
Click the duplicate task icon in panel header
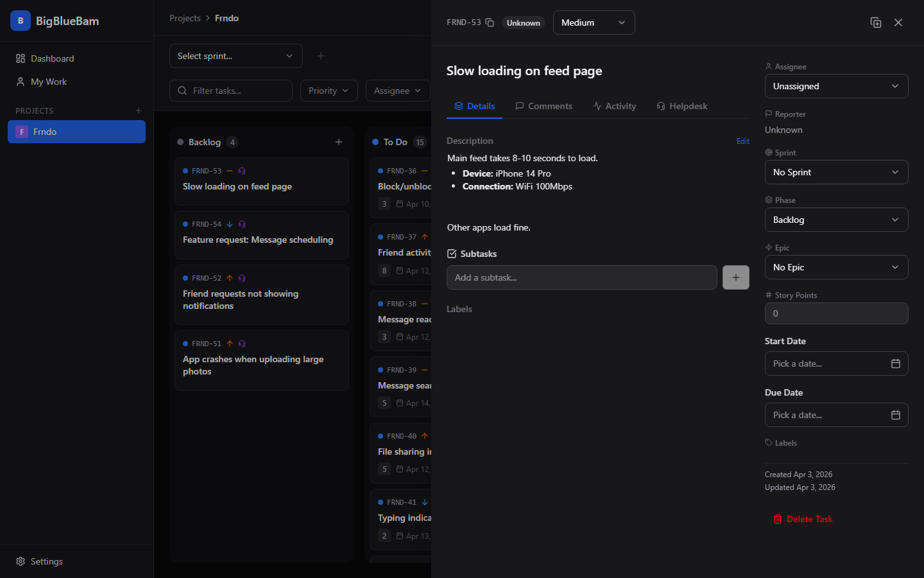coord(876,22)
